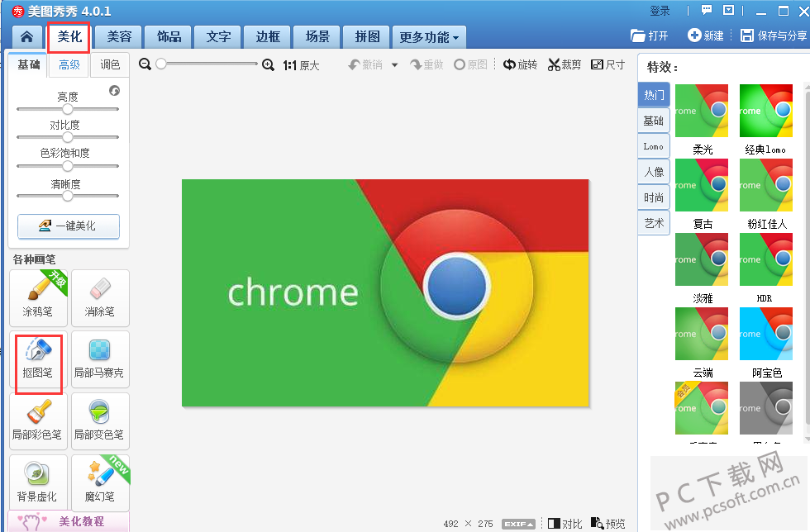Expand the EXIF info panel

[x=519, y=524]
